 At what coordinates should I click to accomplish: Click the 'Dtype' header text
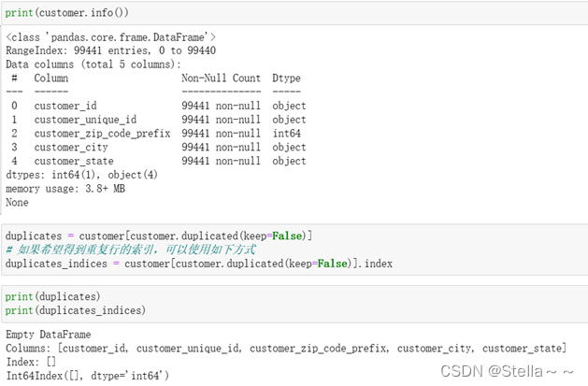(x=286, y=79)
